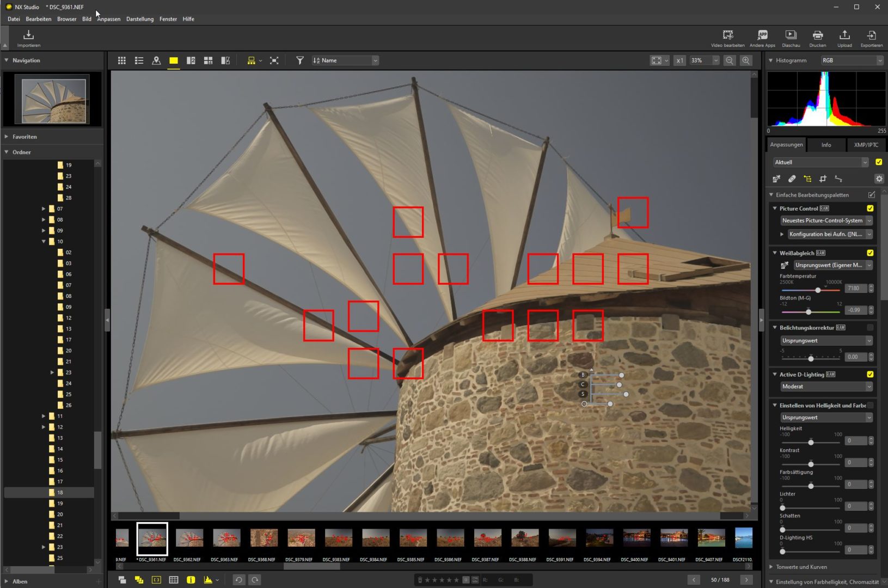The width and height of the screenshot is (888, 588).
Task: Open the filter funnel icon
Action: point(299,60)
